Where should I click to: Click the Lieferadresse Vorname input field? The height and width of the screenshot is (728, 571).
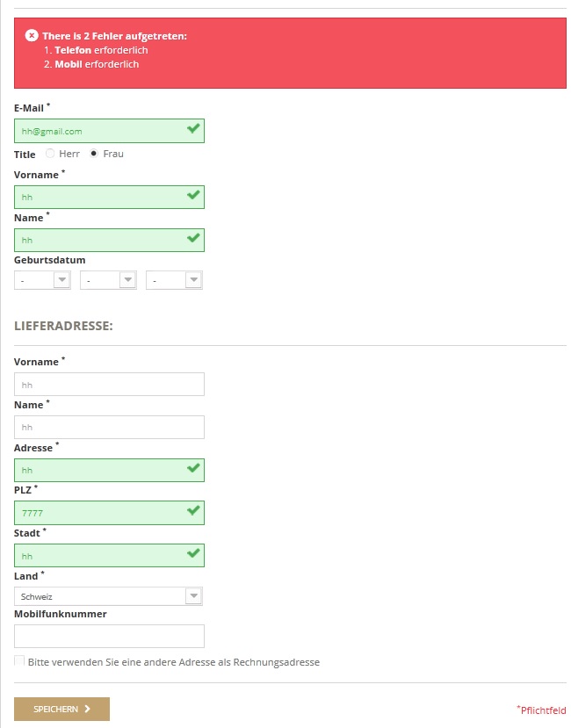coord(109,385)
